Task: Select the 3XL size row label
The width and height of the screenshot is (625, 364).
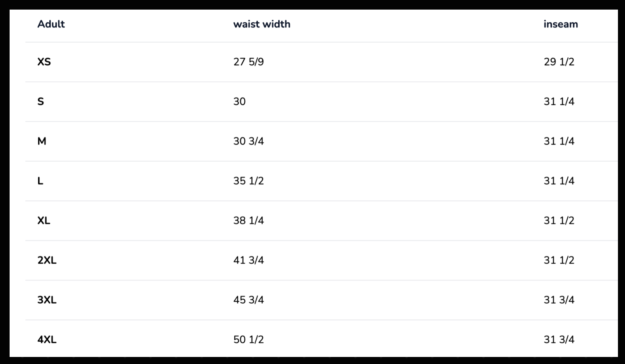Action: (47, 300)
